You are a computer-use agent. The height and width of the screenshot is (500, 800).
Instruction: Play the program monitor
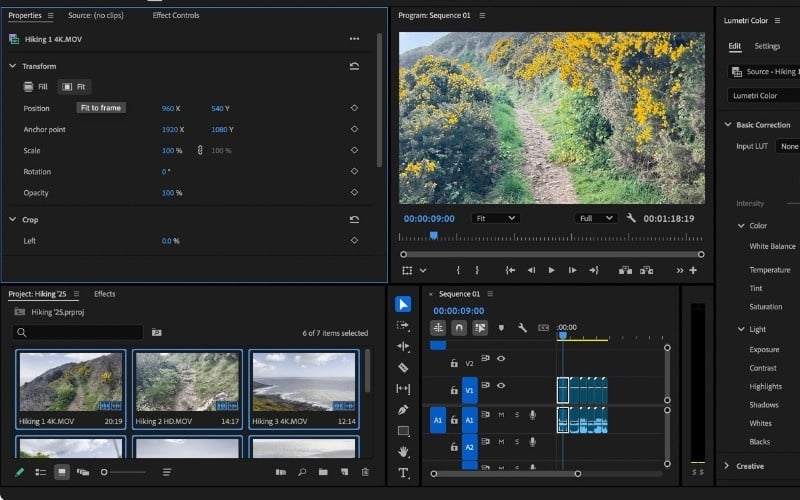pyautogui.click(x=552, y=270)
